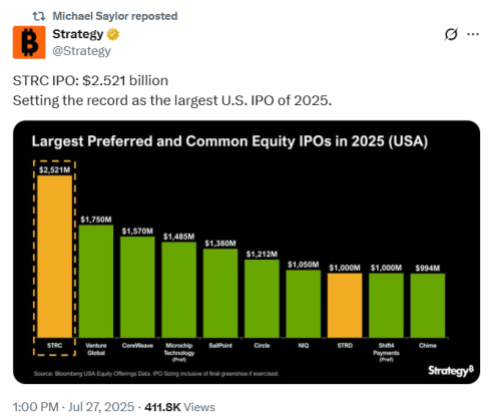Click the orange STRD $1,000M bar
Image resolution: width=494 pixels, height=420 pixels.
345,305
